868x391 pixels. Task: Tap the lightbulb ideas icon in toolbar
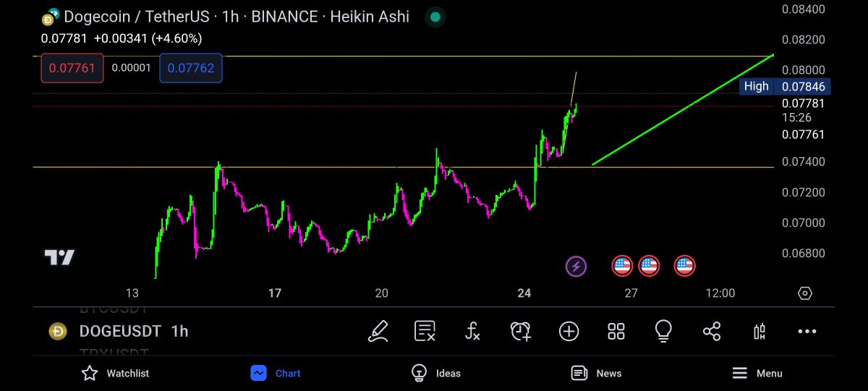click(x=663, y=331)
